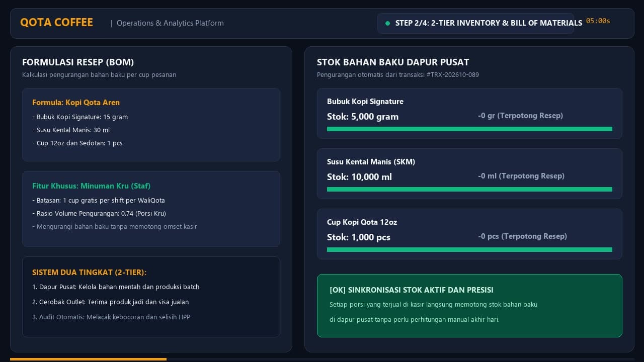Click the Cup Kopi Qota 12oz card title
The height and width of the screenshot is (362, 644).
362,222
